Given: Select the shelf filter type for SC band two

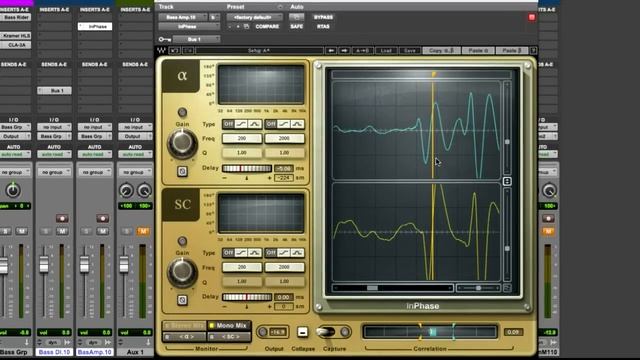Looking at the screenshot, I should (284, 253).
